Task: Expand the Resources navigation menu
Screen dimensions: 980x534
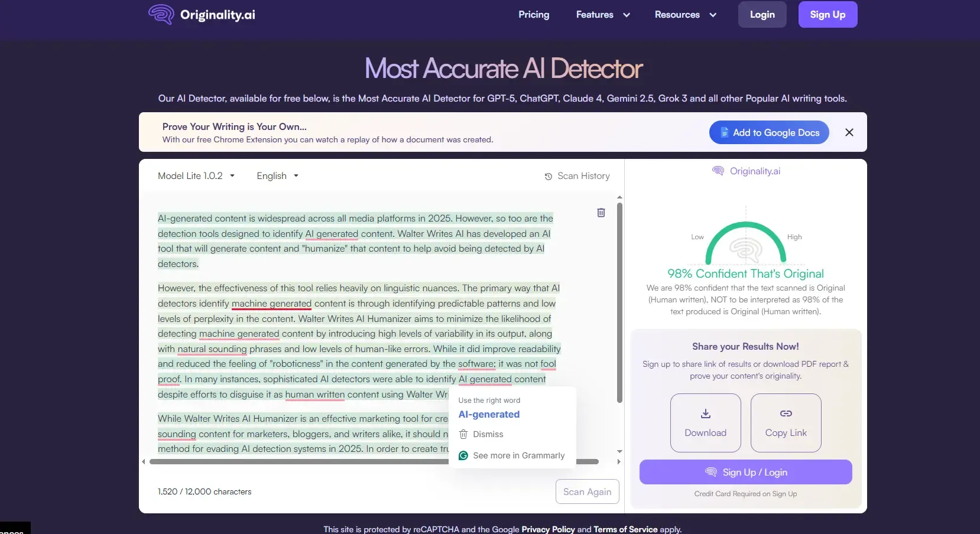Action: (x=685, y=15)
